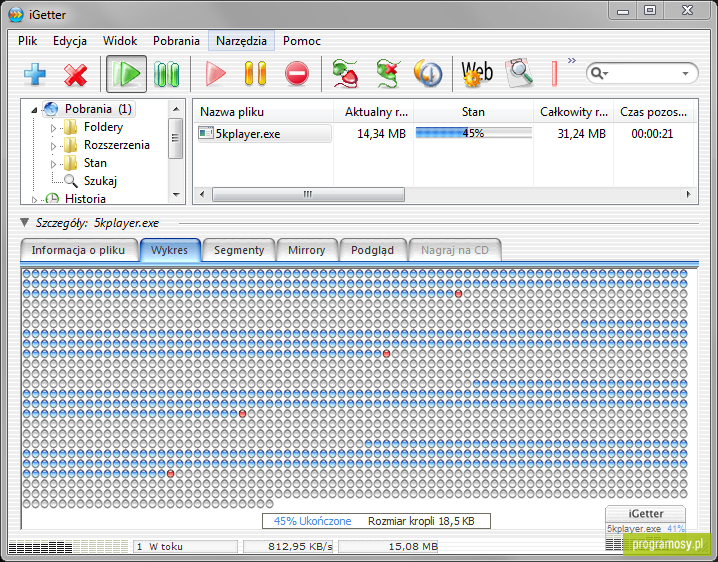This screenshot has height=562, width=718.
Task: Select the Rozszerzenia folder item
Action: tap(117, 145)
